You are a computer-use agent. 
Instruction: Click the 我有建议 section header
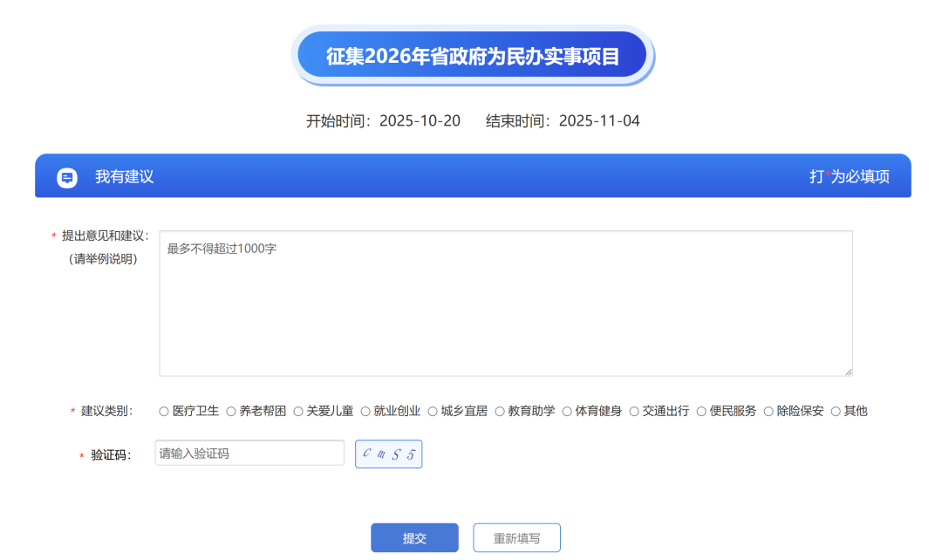[x=125, y=177]
